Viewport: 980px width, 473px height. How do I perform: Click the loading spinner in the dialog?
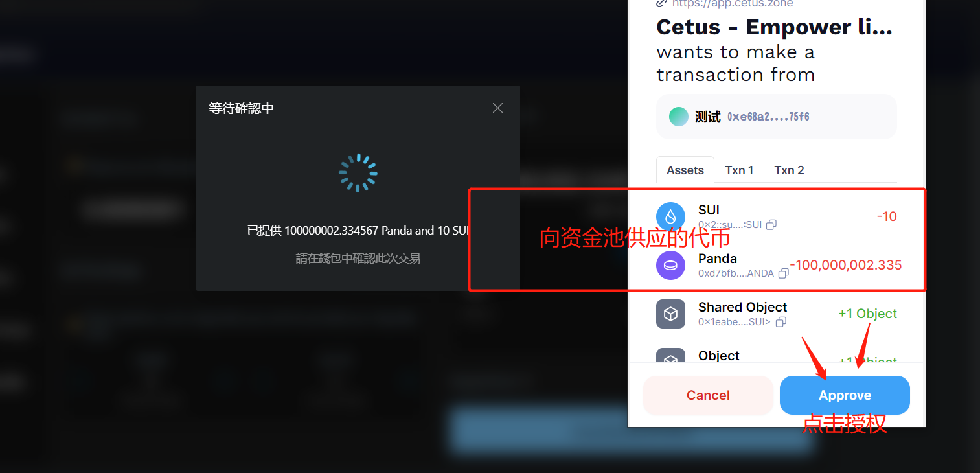[x=358, y=173]
